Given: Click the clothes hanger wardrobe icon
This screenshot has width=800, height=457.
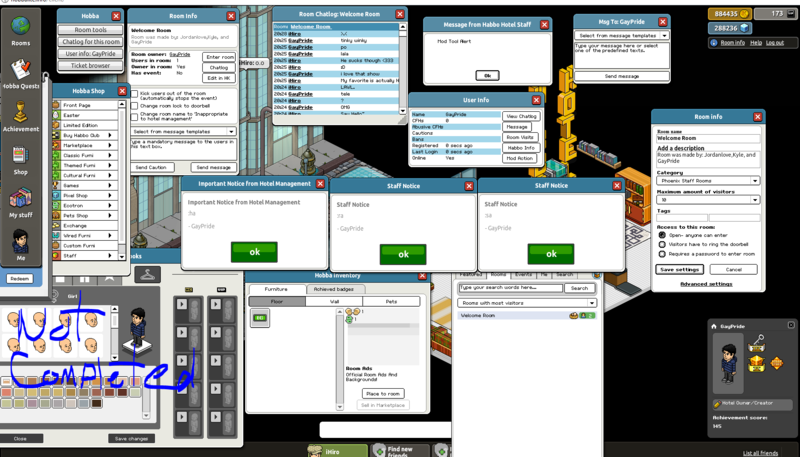Looking at the screenshot, I should pos(147,274).
